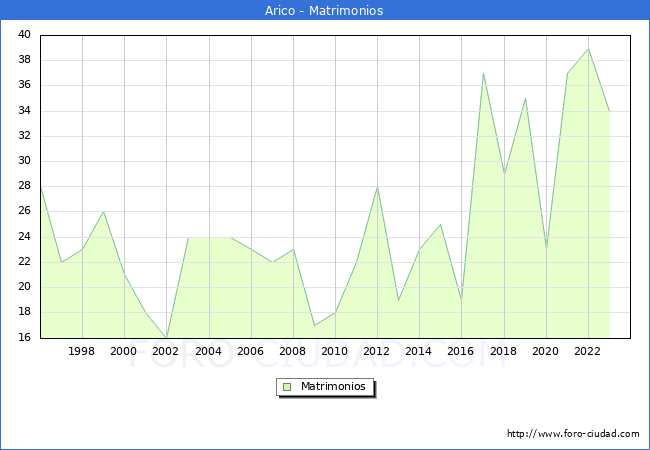Screen dimensions: 650x450
Task: Click the chart title Arico - Matrimonios
Action: [324, 11]
